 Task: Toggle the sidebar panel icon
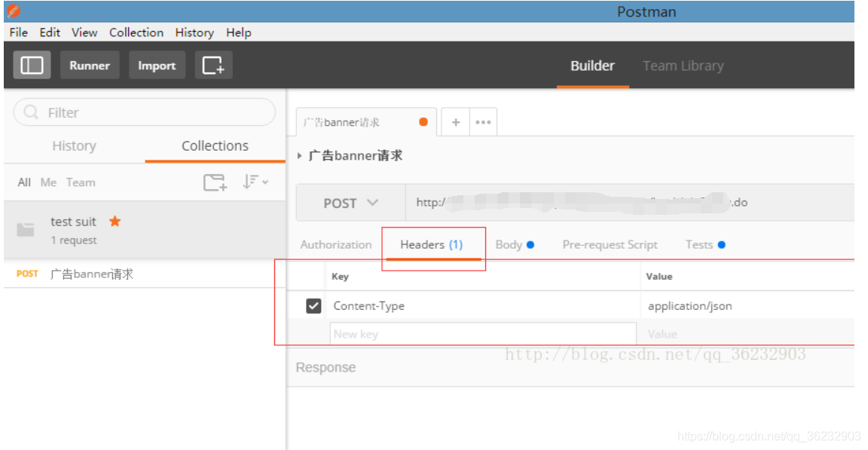(32, 66)
